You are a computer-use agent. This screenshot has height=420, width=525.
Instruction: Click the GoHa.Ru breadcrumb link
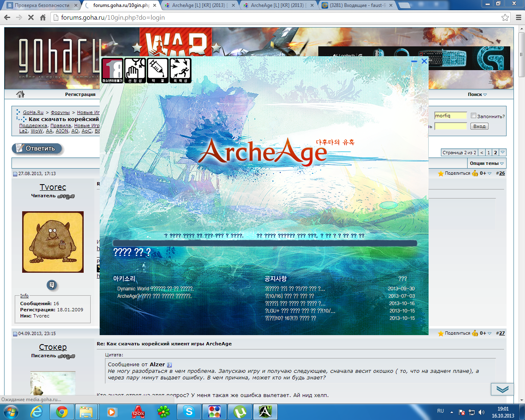pyautogui.click(x=33, y=112)
